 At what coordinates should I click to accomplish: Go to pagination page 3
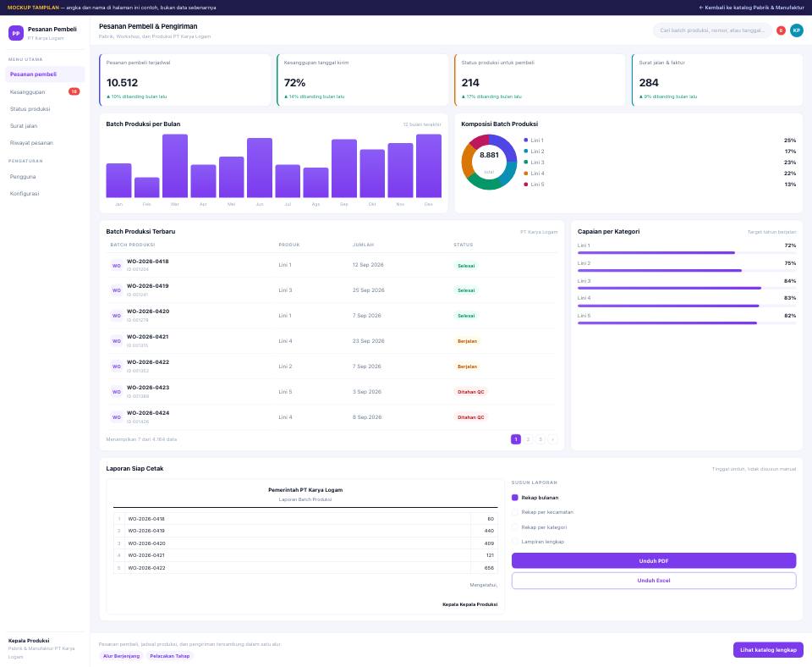[x=540, y=439]
